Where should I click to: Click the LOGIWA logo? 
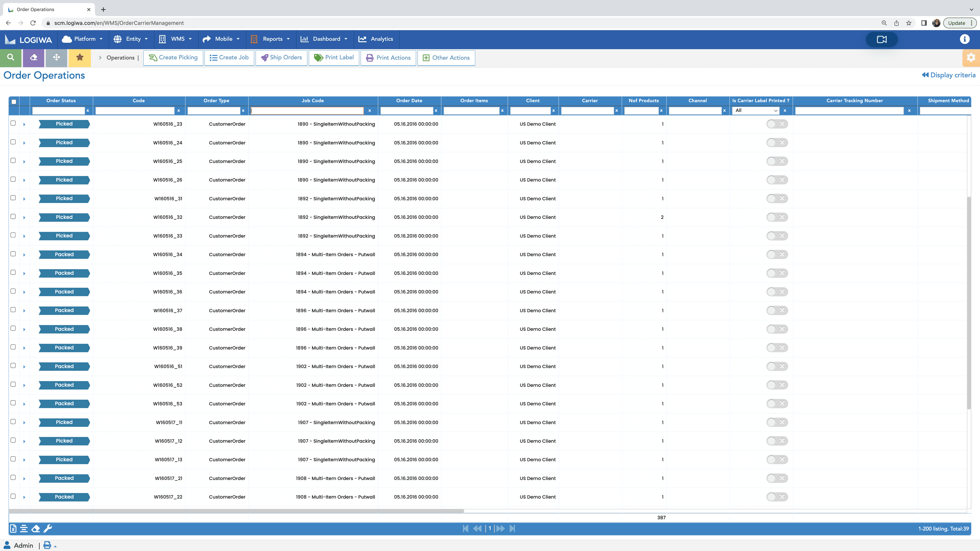tap(29, 40)
